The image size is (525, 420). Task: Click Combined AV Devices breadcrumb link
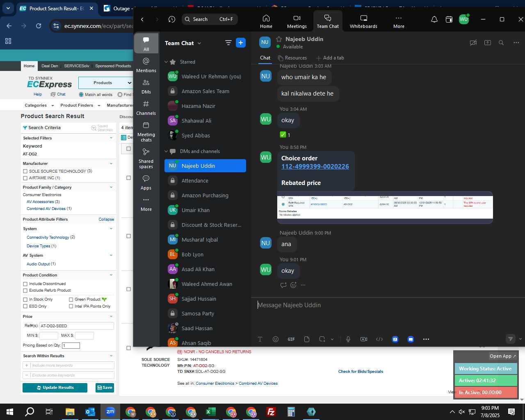pos(258,383)
